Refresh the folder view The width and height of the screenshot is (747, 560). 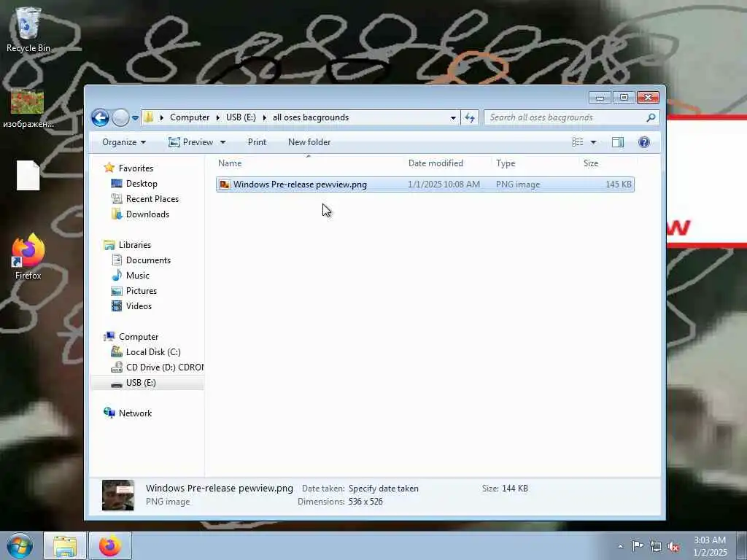tap(469, 117)
